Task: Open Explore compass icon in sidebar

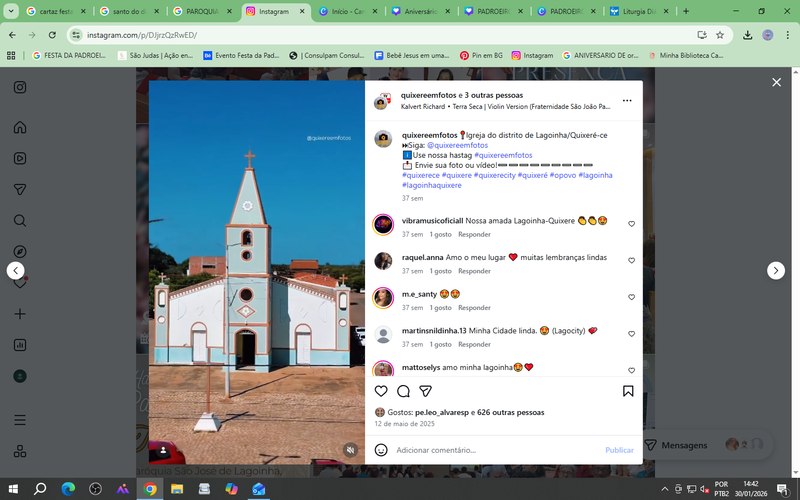Action: 20,252
